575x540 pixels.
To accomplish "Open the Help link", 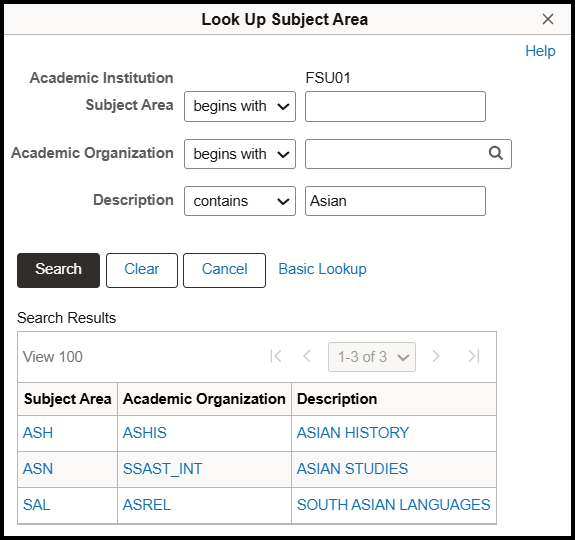I will (x=540, y=51).
